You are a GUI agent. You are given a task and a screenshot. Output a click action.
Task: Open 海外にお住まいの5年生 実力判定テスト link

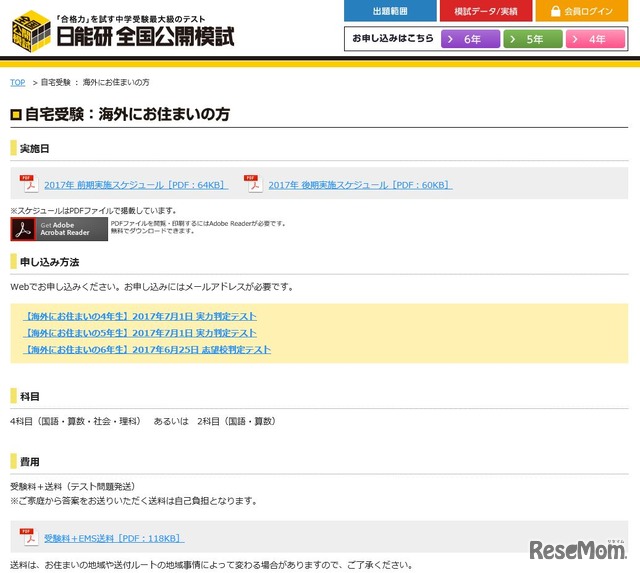coord(140,333)
